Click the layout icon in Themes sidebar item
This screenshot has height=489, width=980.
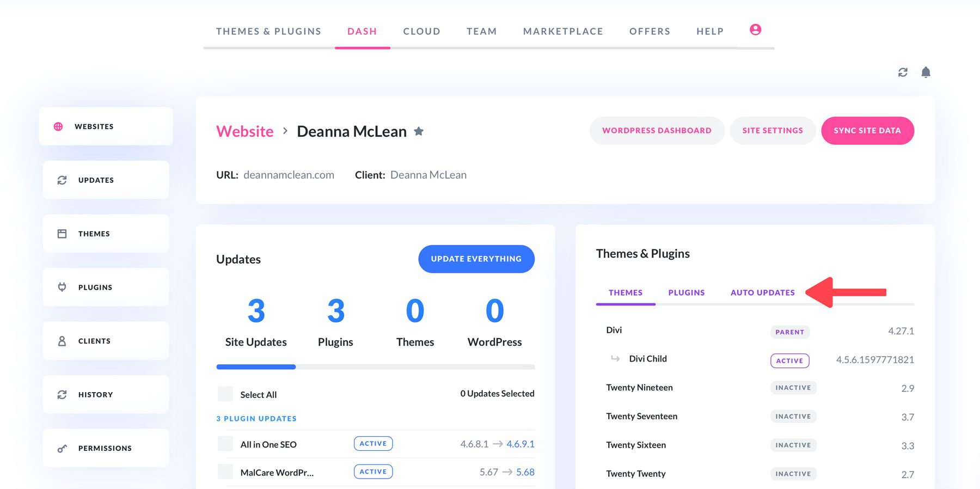click(x=62, y=234)
